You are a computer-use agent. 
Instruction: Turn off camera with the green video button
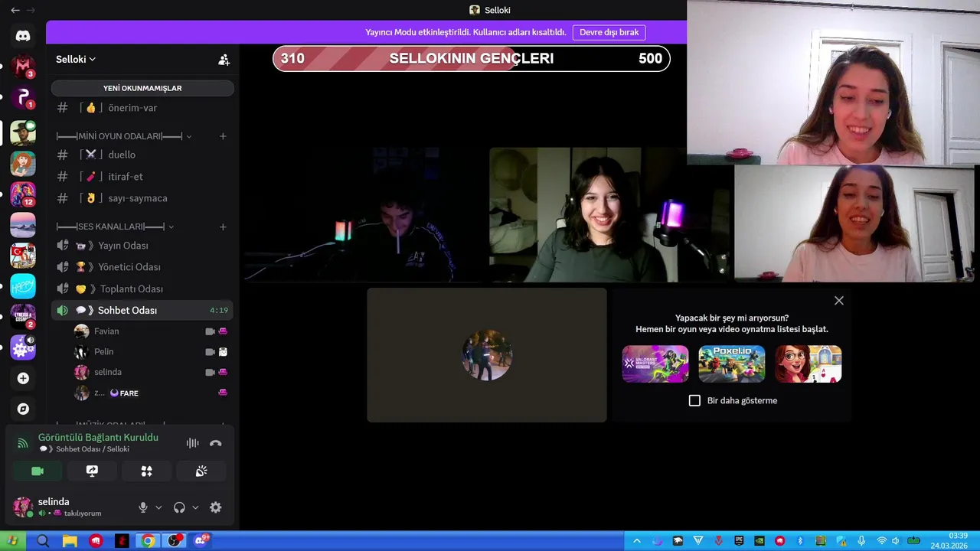click(38, 471)
